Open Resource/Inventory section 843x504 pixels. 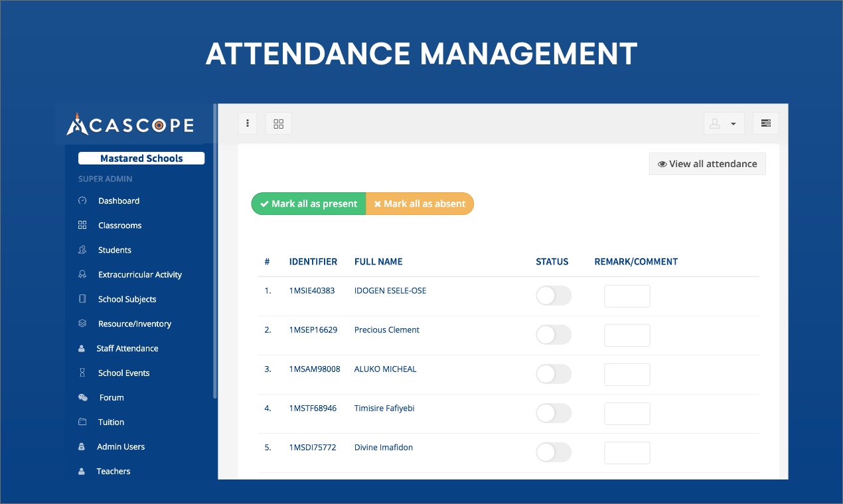[x=135, y=323]
